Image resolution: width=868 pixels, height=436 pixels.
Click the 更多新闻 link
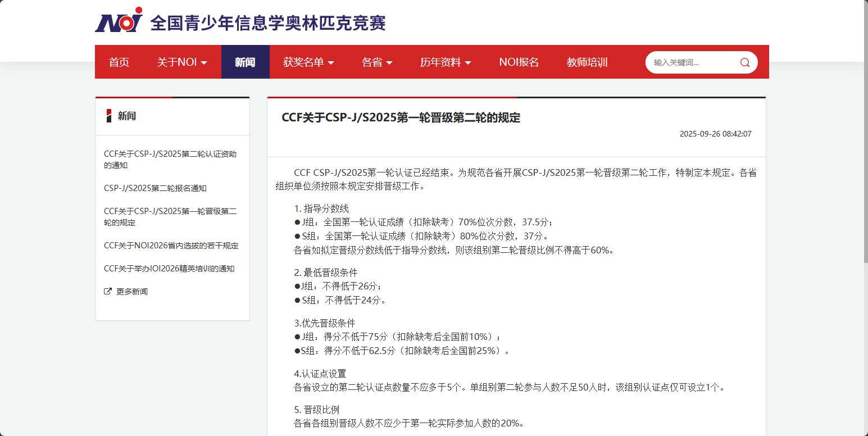132,292
